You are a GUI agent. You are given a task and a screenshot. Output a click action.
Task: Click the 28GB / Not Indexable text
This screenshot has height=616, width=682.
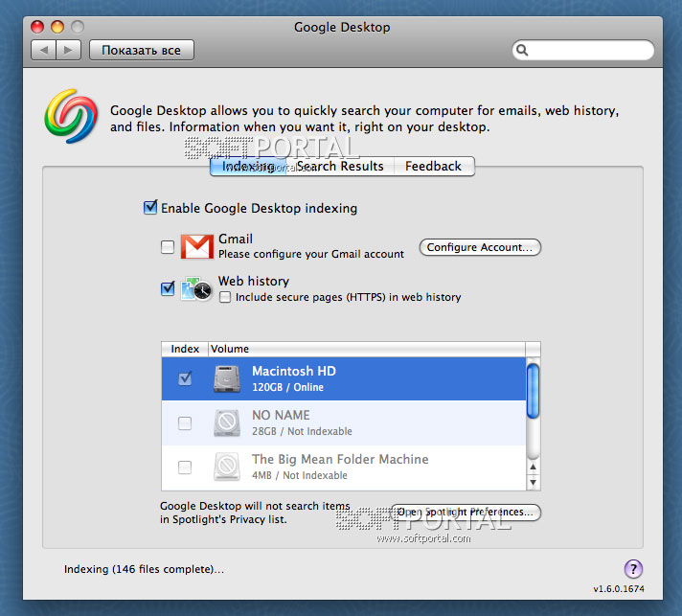[x=303, y=431]
